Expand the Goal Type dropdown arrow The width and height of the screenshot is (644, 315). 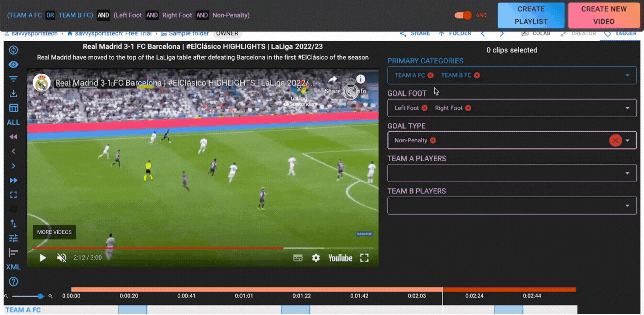[627, 140]
